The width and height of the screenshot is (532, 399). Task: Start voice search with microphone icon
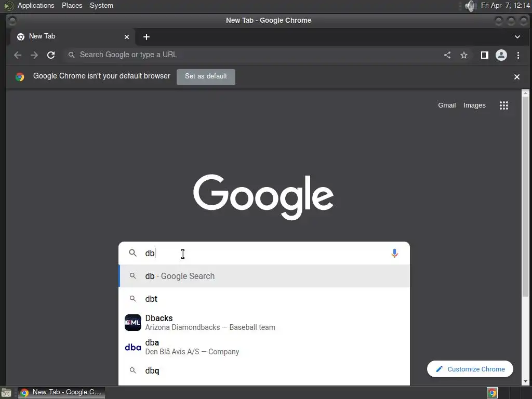click(394, 253)
